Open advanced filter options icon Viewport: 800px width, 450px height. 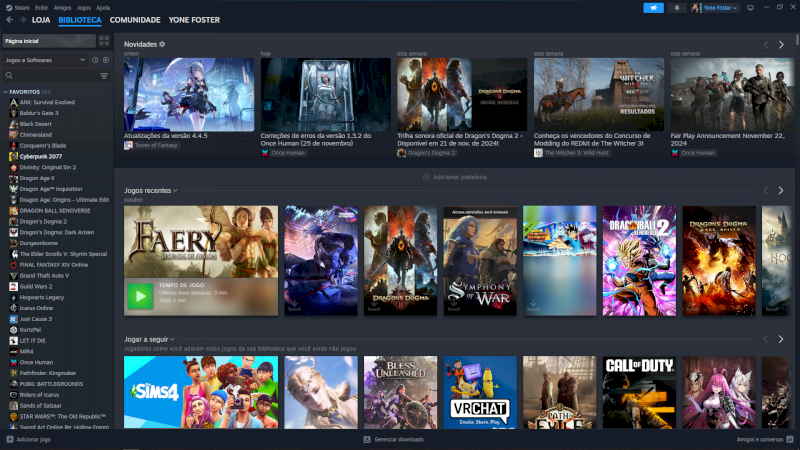[104, 76]
